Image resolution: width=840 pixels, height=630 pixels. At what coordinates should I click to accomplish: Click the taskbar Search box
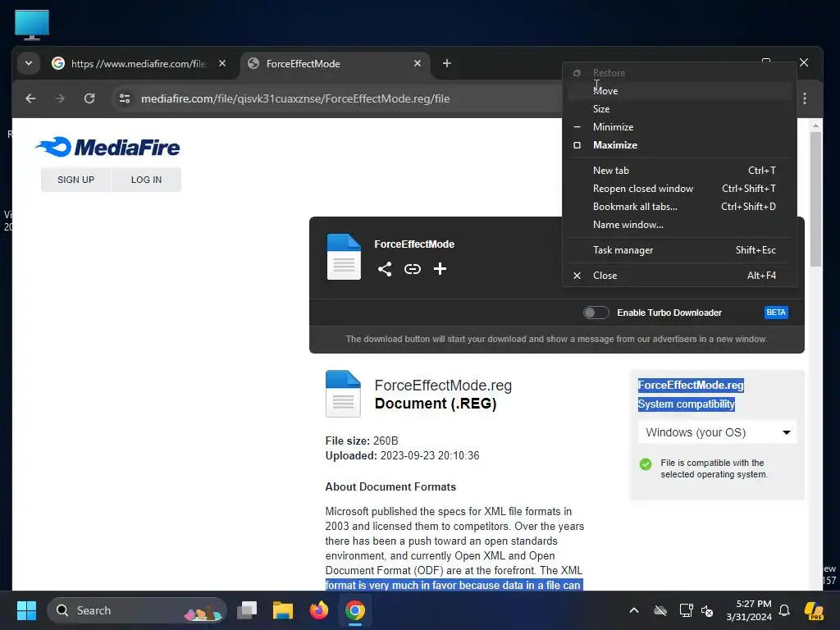pyautogui.click(x=137, y=610)
